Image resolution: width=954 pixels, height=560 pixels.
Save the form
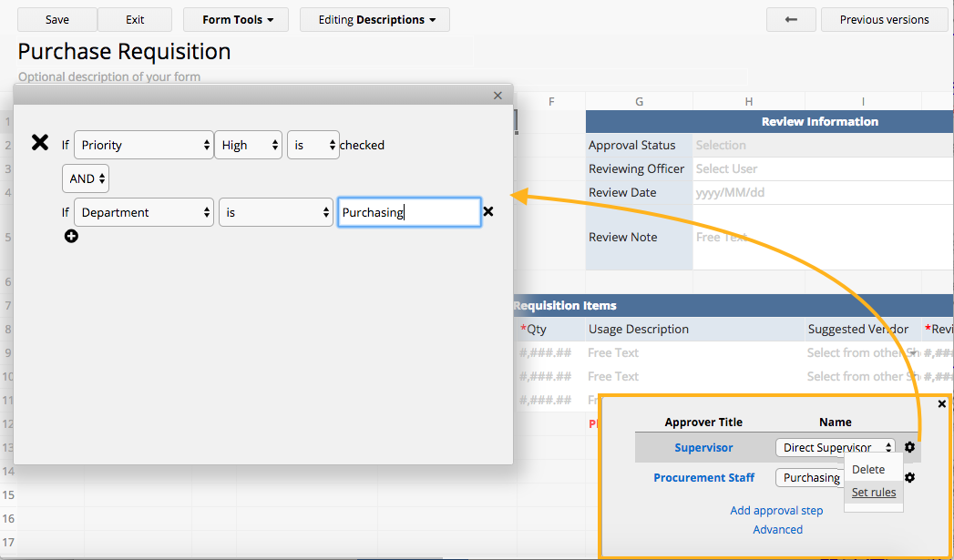pyautogui.click(x=56, y=19)
